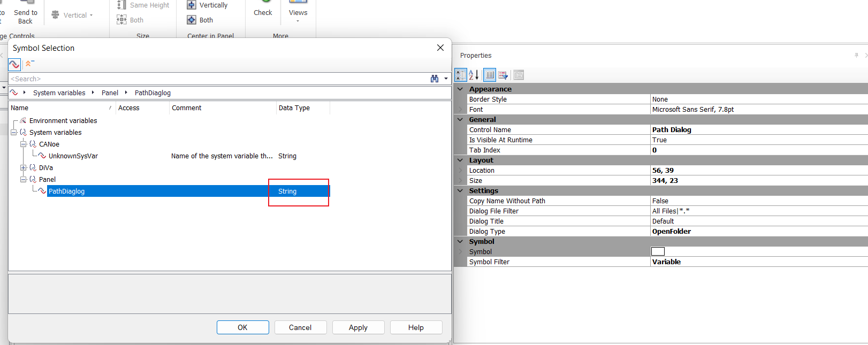The image size is (868, 345).
Task: Select the UnknownSysVar variable row
Action: [73, 156]
